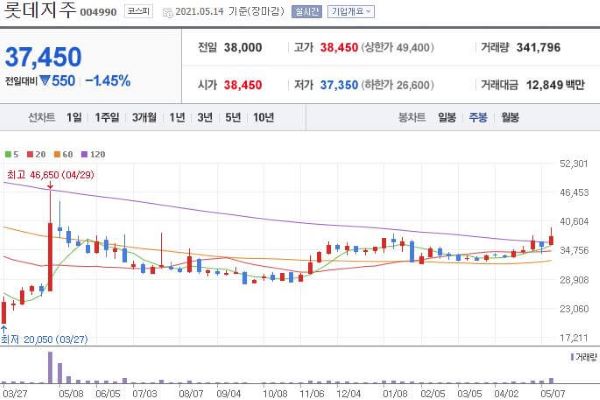Click the 거래량 value 341,796
This screenshot has width=600, height=400.
(538, 47)
